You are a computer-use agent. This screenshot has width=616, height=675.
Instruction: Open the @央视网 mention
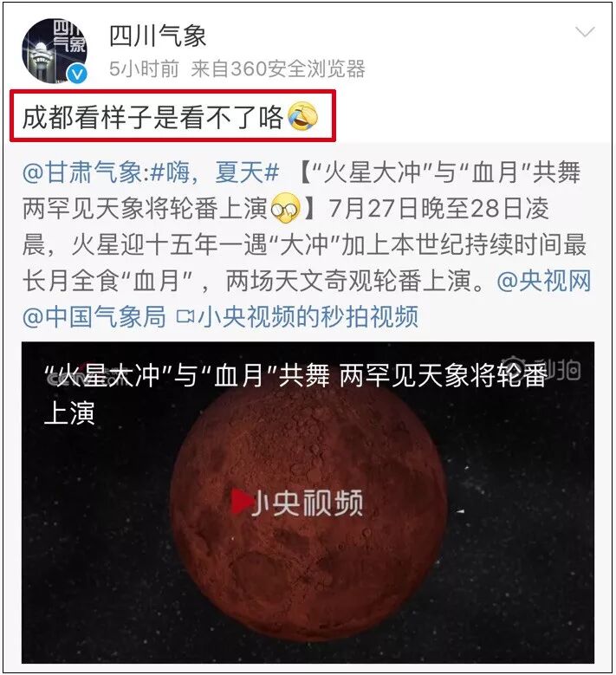point(544,282)
